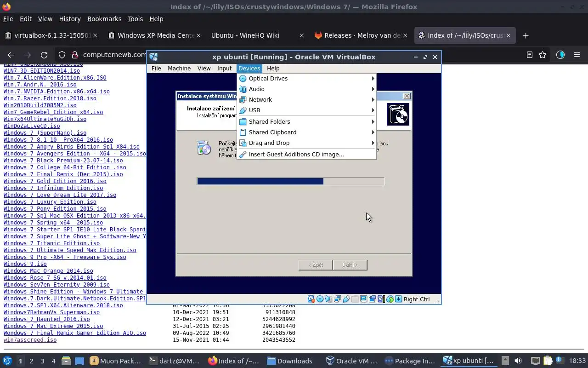Open Muon Package taskbar entry
This screenshot has width=588, height=368.
tap(116, 361)
